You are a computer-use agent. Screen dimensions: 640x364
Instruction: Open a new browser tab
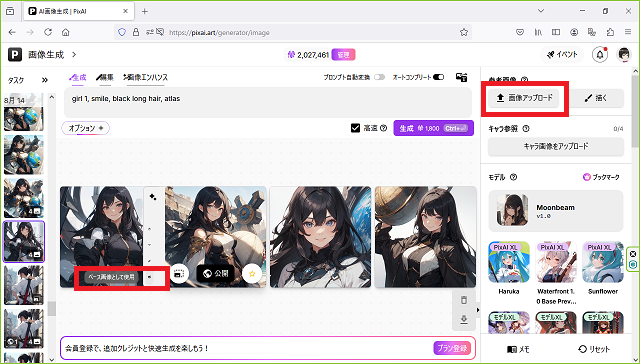(144, 11)
